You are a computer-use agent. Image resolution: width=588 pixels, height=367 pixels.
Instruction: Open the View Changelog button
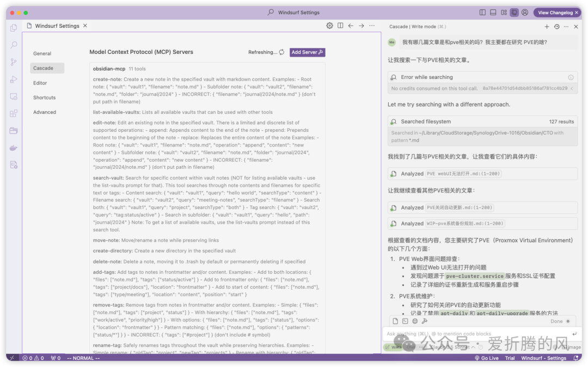point(556,12)
